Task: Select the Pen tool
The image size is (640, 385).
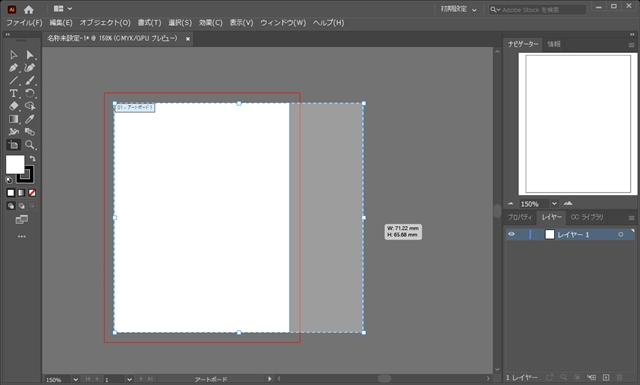Action: pos(13,68)
